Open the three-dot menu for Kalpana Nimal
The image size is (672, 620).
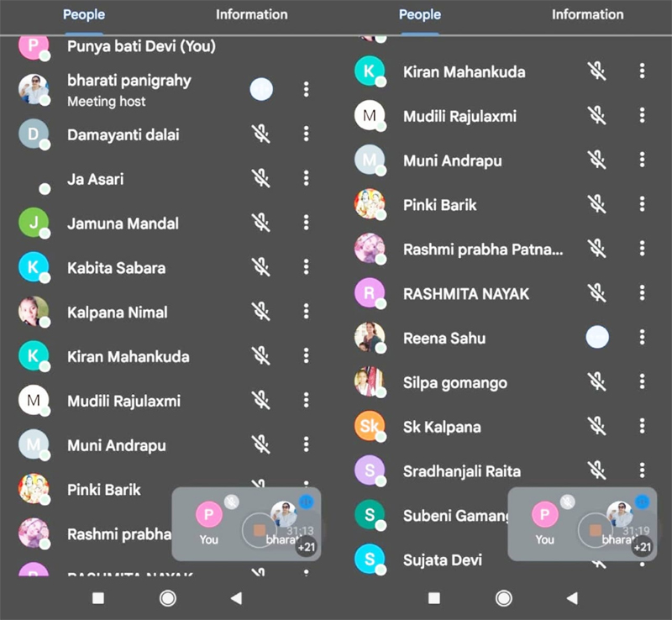point(307,312)
